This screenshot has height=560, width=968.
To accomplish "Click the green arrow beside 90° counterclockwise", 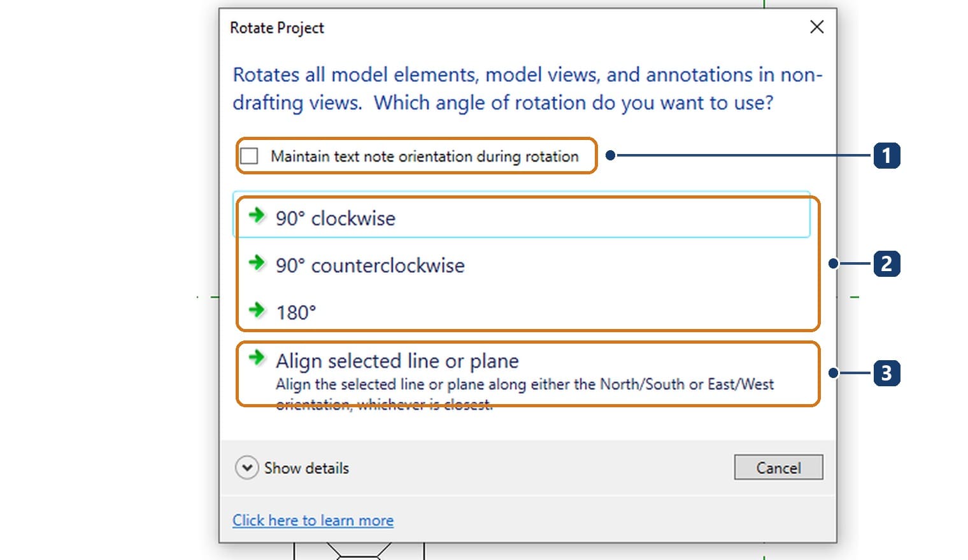I will (x=257, y=262).
